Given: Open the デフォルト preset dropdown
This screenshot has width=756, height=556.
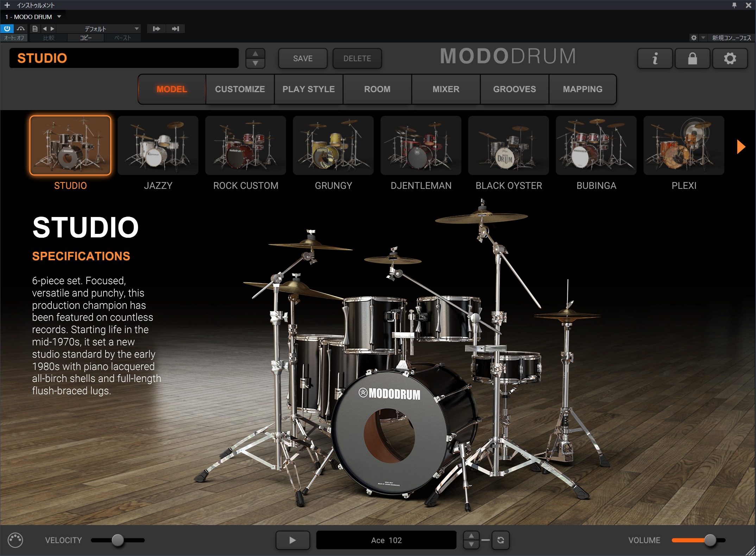Looking at the screenshot, I should 99,29.
